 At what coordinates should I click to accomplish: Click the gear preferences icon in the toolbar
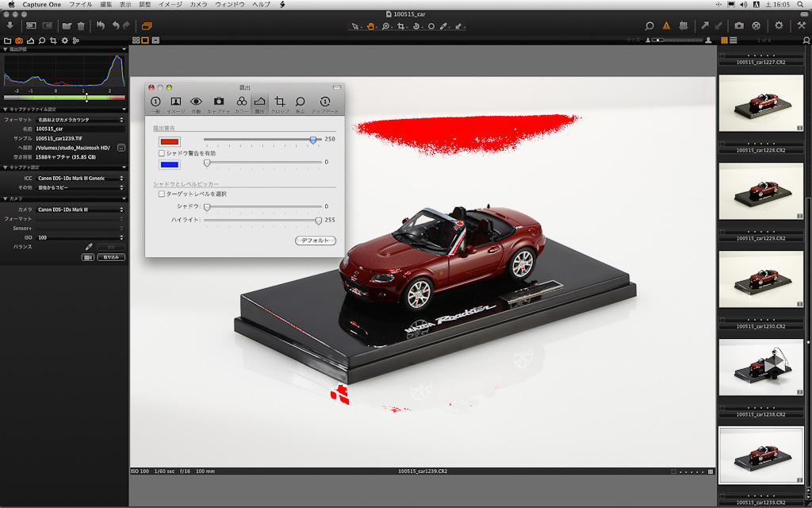point(779,26)
